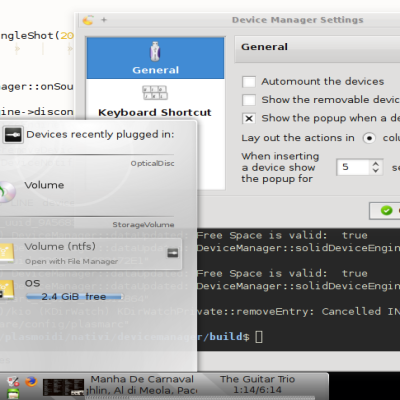Viewport: 400px width, 400px height.
Task: Enable Automount the devices checkbox
Action: click(x=249, y=82)
